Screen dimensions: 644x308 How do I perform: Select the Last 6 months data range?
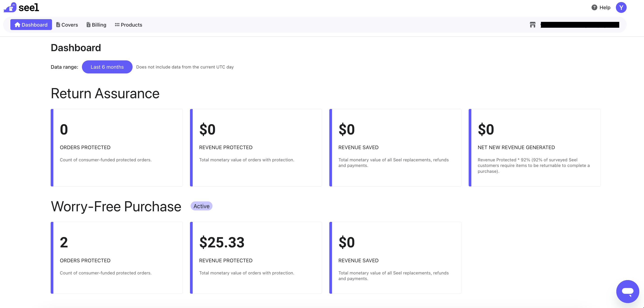[x=107, y=67]
